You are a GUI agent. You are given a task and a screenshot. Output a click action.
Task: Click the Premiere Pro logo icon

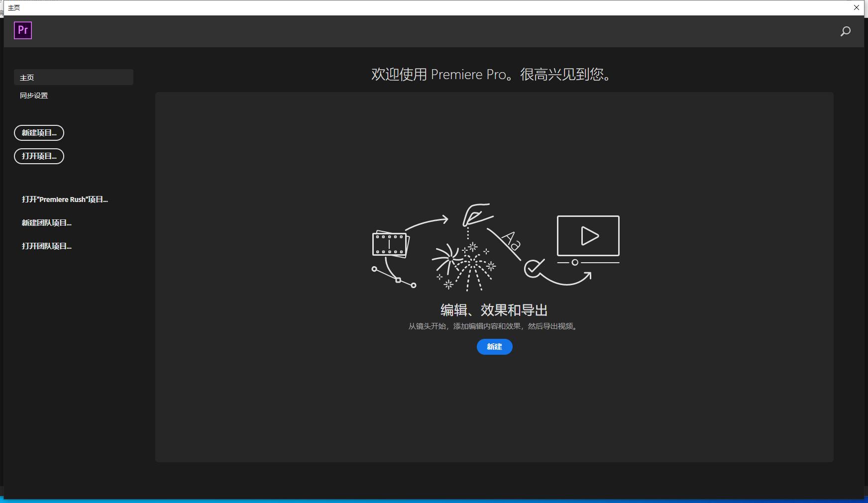[22, 30]
